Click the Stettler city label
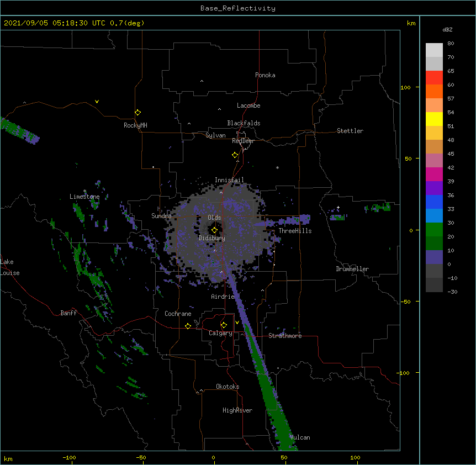Viewport: 476px width, 465px height. pyautogui.click(x=350, y=131)
